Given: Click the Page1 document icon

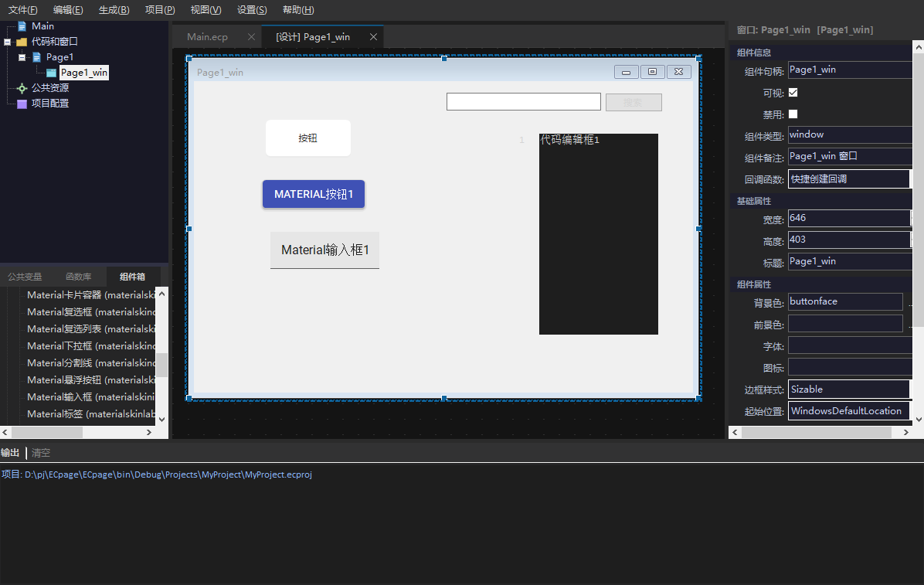Looking at the screenshot, I should coord(36,57).
